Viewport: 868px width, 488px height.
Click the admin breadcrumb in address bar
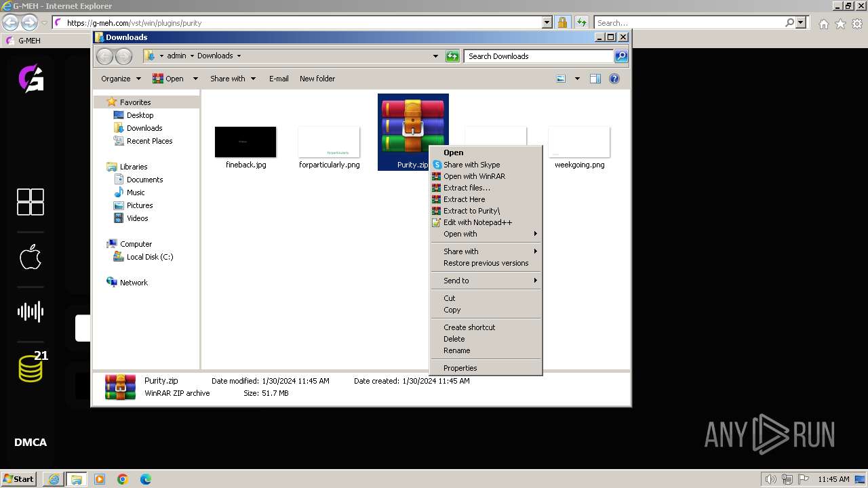176,56
